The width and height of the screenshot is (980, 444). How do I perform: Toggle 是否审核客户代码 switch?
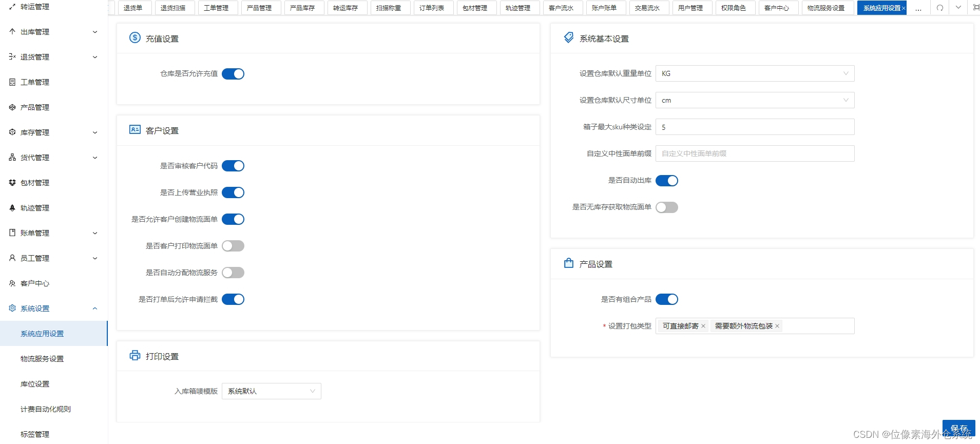(233, 166)
